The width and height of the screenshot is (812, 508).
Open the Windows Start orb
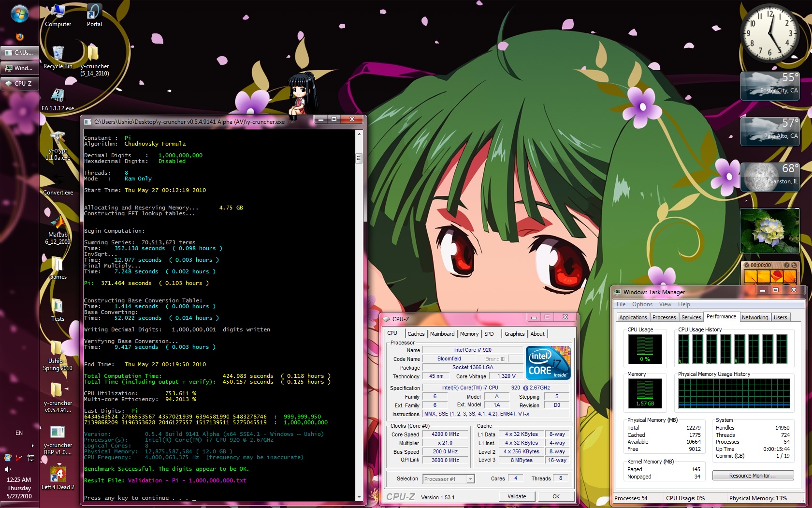(x=19, y=14)
